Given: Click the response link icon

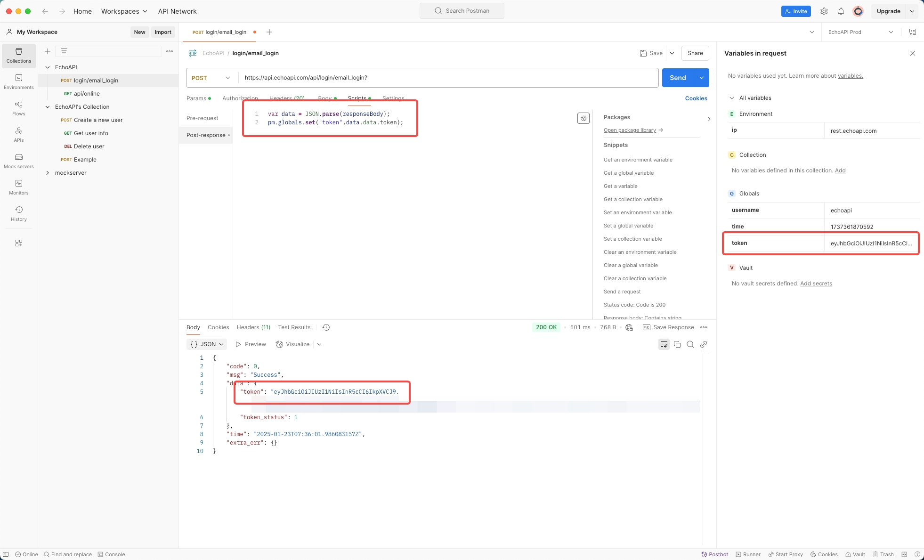Looking at the screenshot, I should click(x=704, y=344).
